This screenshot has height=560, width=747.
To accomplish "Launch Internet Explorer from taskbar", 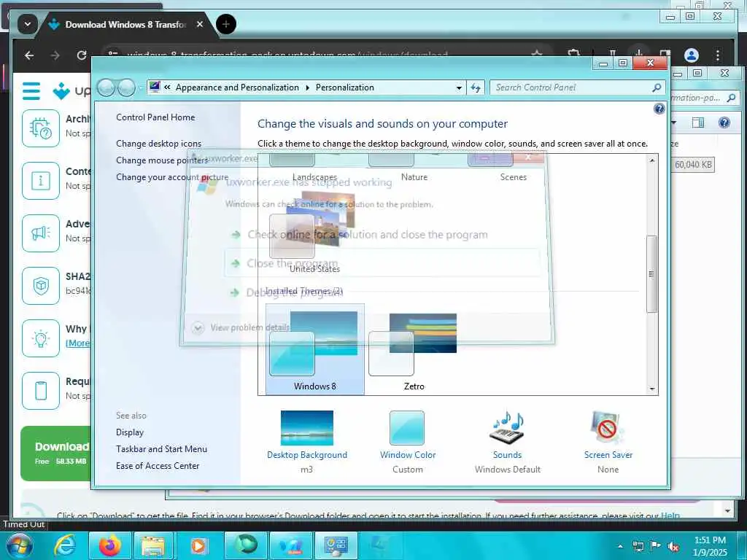I will point(64,545).
